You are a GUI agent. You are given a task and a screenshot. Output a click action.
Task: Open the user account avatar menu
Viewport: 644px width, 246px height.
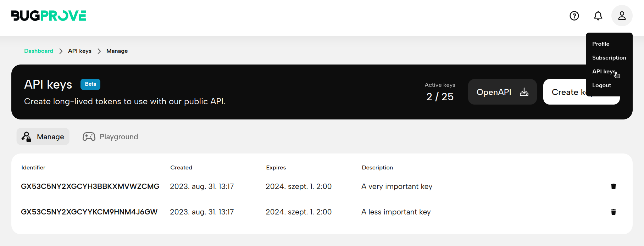point(622,16)
